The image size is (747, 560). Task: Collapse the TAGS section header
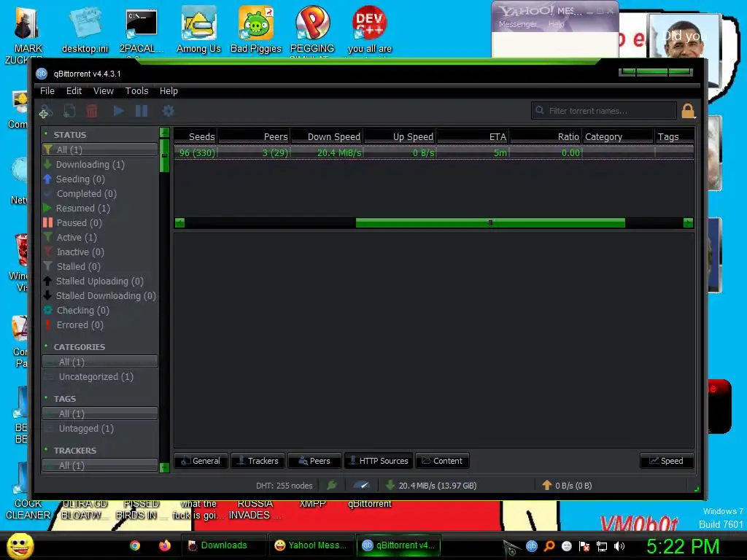click(64, 399)
